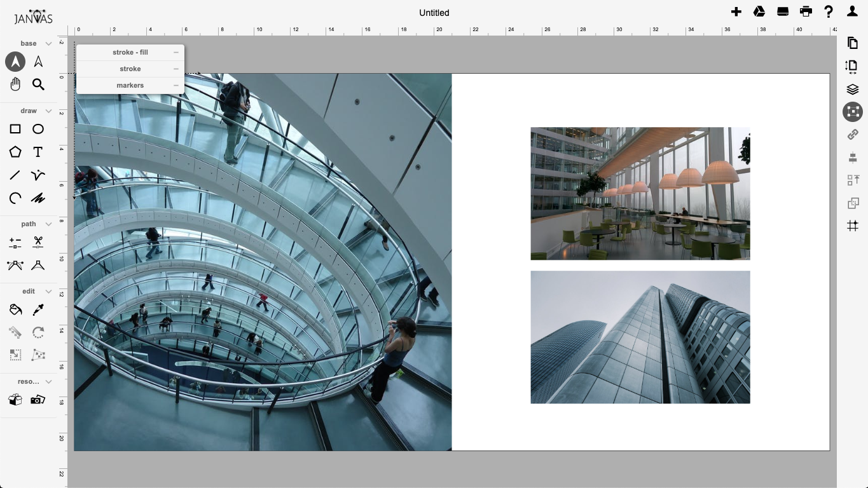868x488 pixels.
Task: Toggle the highlighted transform panel in the sidebar
Action: point(852,112)
